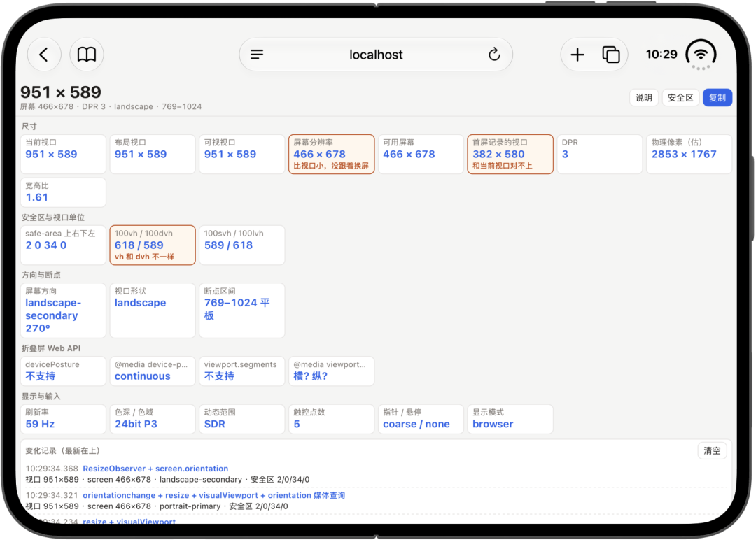Click the 色深 / 色域 24bit P3 card
The height and width of the screenshot is (542, 756).
[153, 419]
